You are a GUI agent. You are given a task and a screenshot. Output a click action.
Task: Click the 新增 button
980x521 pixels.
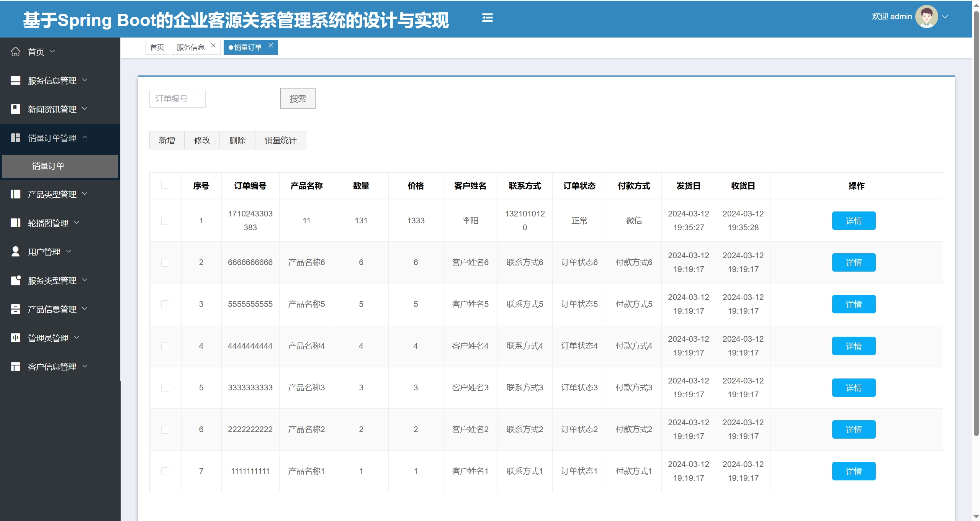[x=167, y=141]
